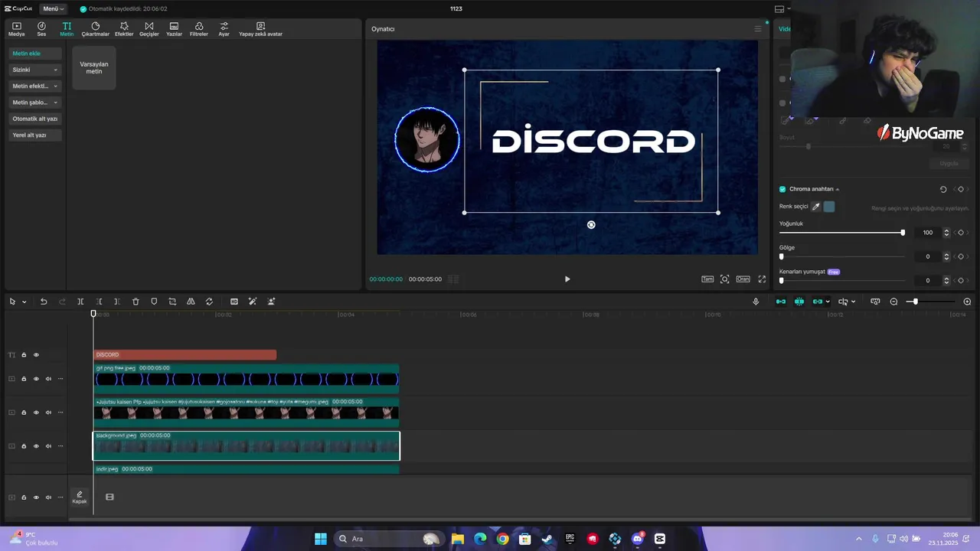This screenshot has width=980, height=551.
Task: Hide the DISCORD text track
Action: pos(36,355)
